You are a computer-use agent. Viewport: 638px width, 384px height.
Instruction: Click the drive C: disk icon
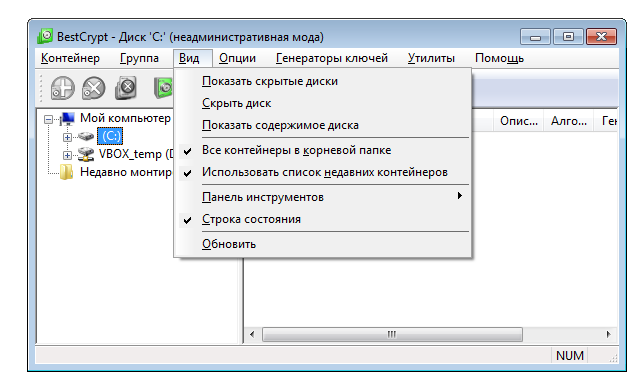pyautogui.click(x=85, y=136)
